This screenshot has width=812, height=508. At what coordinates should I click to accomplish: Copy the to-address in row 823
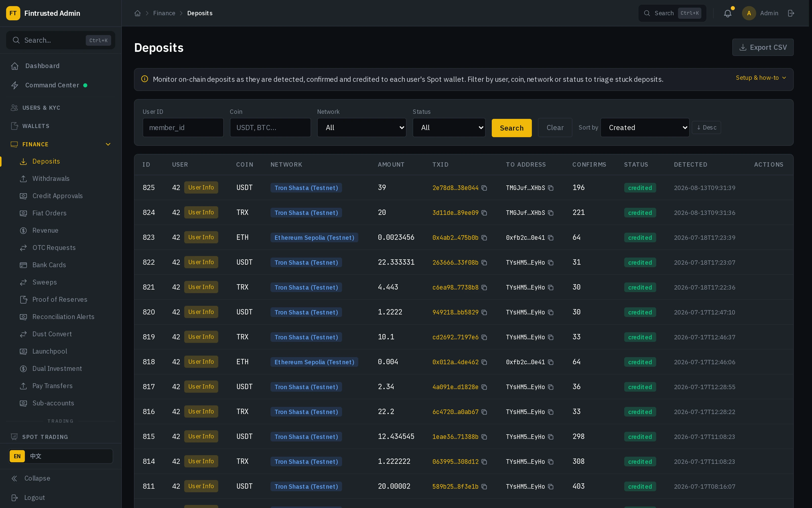tap(551, 237)
